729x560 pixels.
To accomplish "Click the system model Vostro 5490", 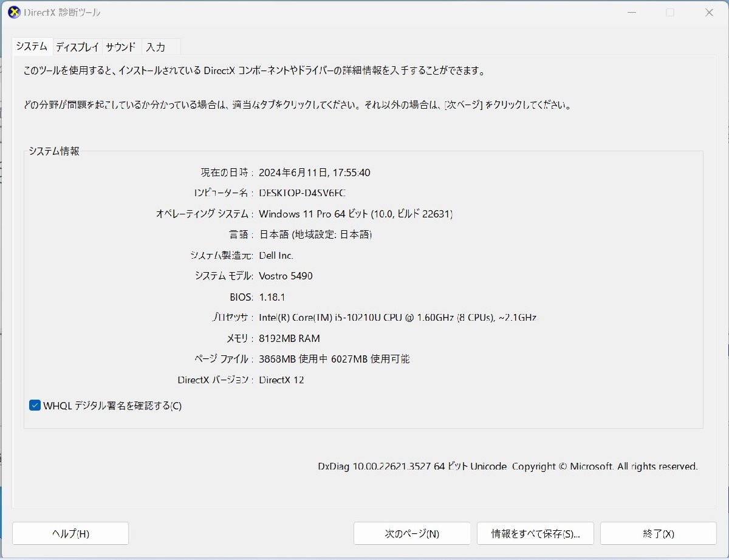I will pyautogui.click(x=286, y=276).
